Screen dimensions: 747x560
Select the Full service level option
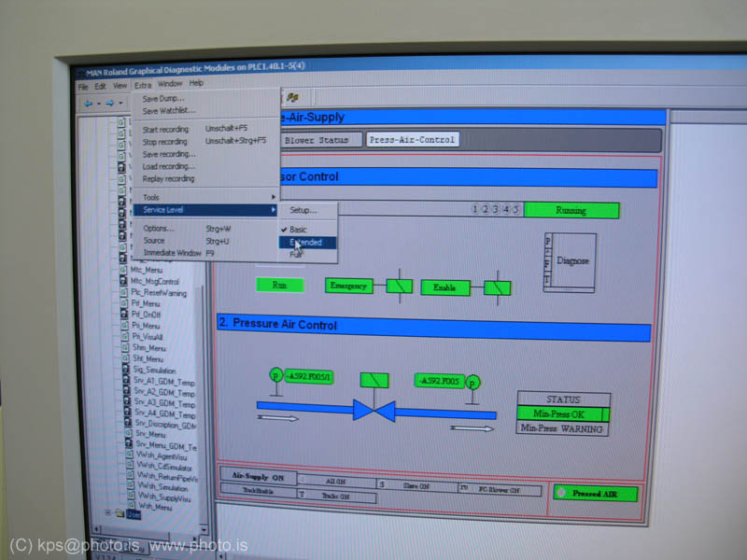296,255
